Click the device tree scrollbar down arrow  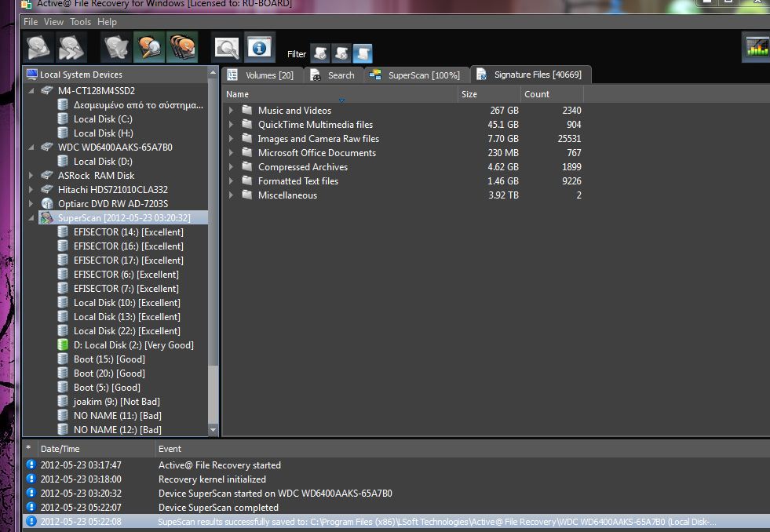coord(213,430)
